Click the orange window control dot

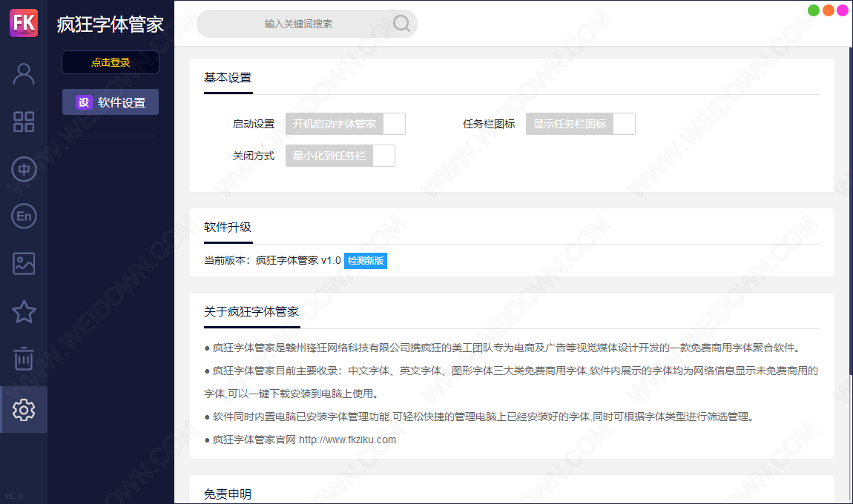click(829, 10)
